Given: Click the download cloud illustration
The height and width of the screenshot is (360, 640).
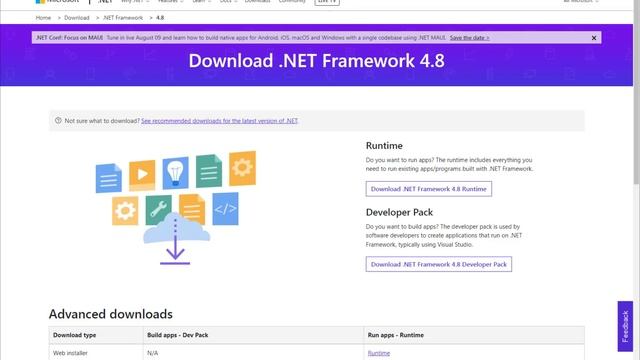Looking at the screenshot, I should pyautogui.click(x=176, y=208).
